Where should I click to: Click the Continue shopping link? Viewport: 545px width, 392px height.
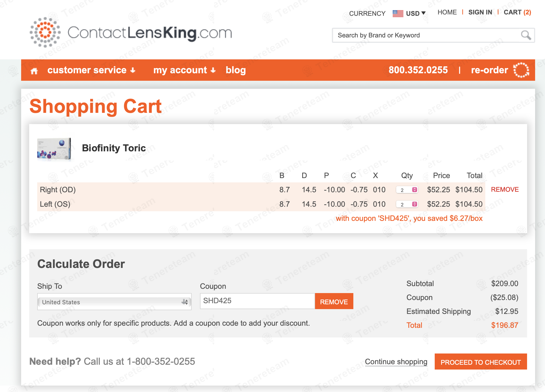396,362
